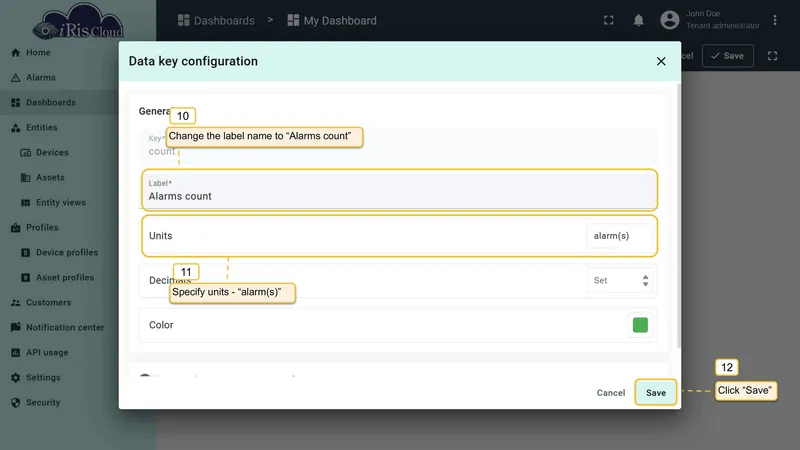This screenshot has height=450, width=800.
Task: Click the Security shield icon
Action: coord(16,403)
